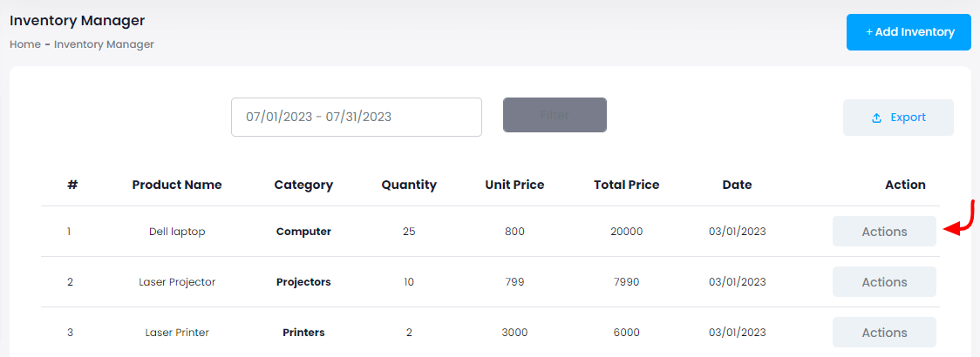This screenshot has height=357, width=980.
Task: Expand Actions menu for Laser Printer
Action: (x=884, y=333)
